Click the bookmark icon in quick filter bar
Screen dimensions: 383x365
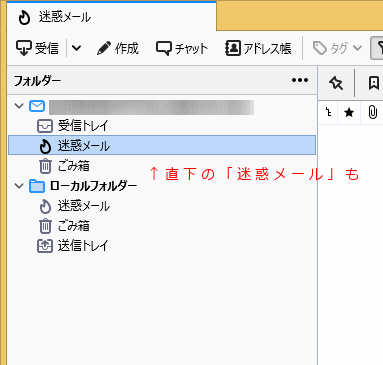[373, 83]
